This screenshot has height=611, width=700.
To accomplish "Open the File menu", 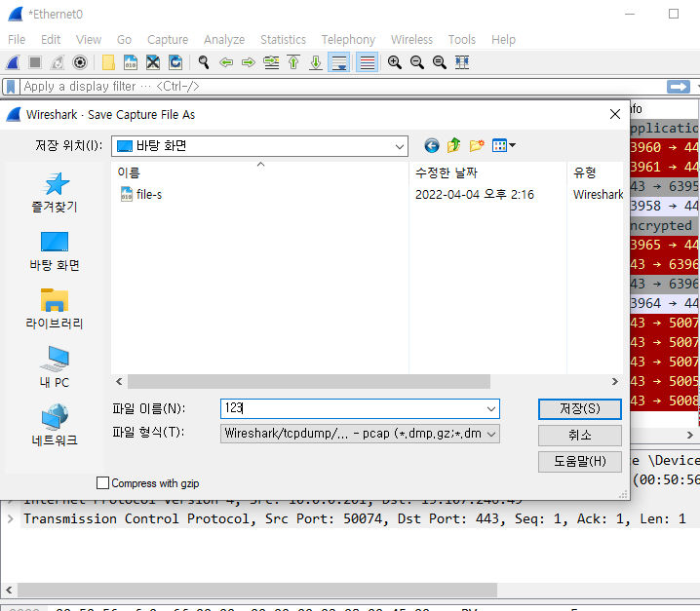I will [x=17, y=40].
